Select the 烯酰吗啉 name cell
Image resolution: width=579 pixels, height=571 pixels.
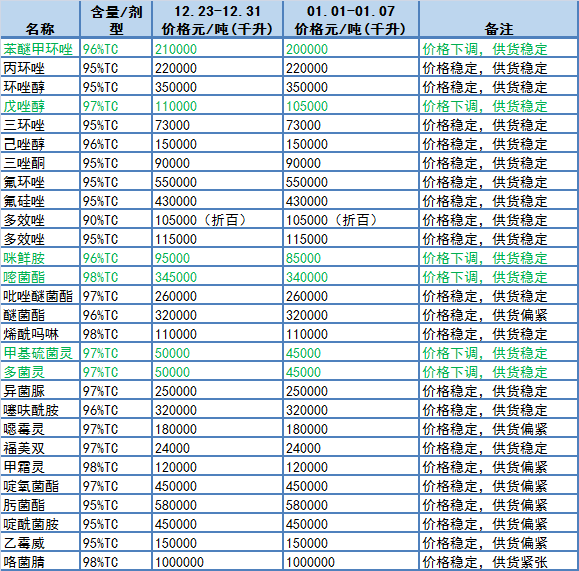click(x=40, y=334)
